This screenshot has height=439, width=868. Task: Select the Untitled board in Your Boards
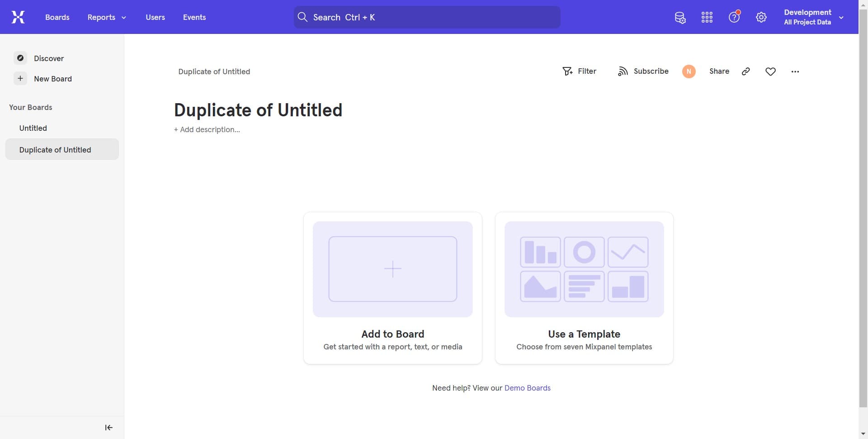point(33,128)
